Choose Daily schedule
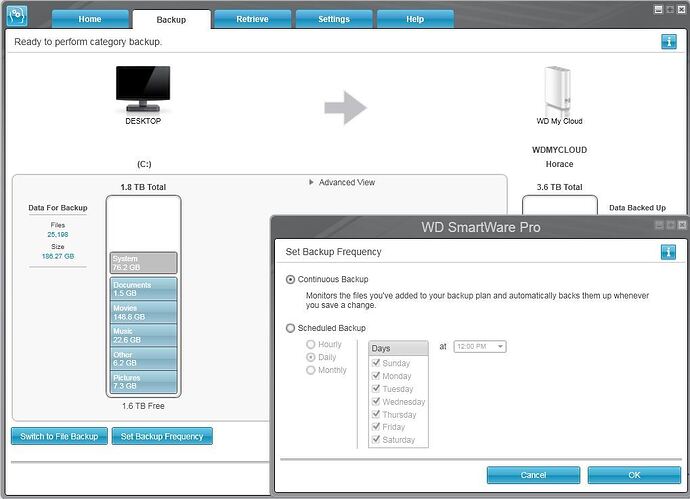Viewport: 690px width, 499px height. pyautogui.click(x=311, y=357)
